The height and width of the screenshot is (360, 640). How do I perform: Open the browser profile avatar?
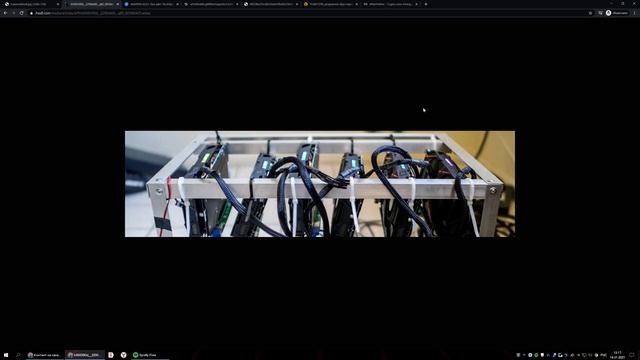(x=608, y=13)
